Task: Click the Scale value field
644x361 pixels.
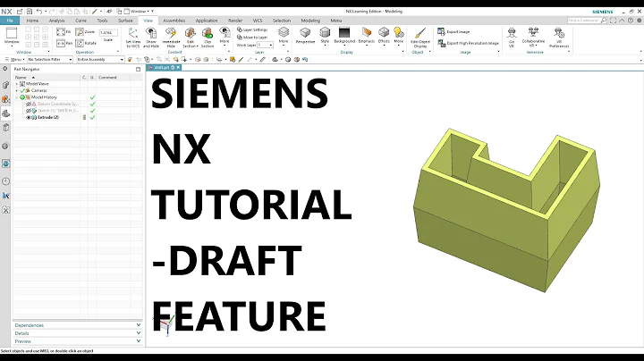Action: pos(108,33)
